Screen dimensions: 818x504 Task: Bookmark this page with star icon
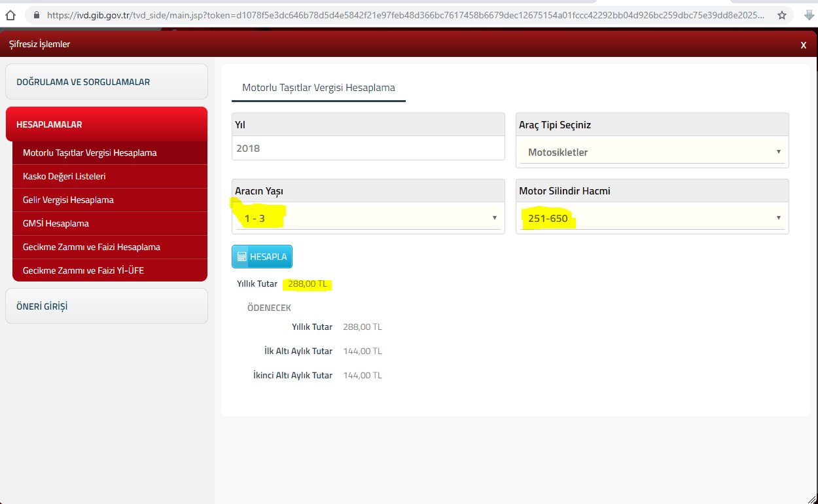coord(782,15)
